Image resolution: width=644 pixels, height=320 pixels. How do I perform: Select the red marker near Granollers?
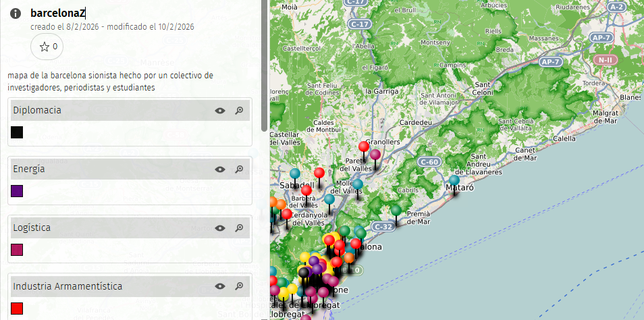(x=364, y=146)
